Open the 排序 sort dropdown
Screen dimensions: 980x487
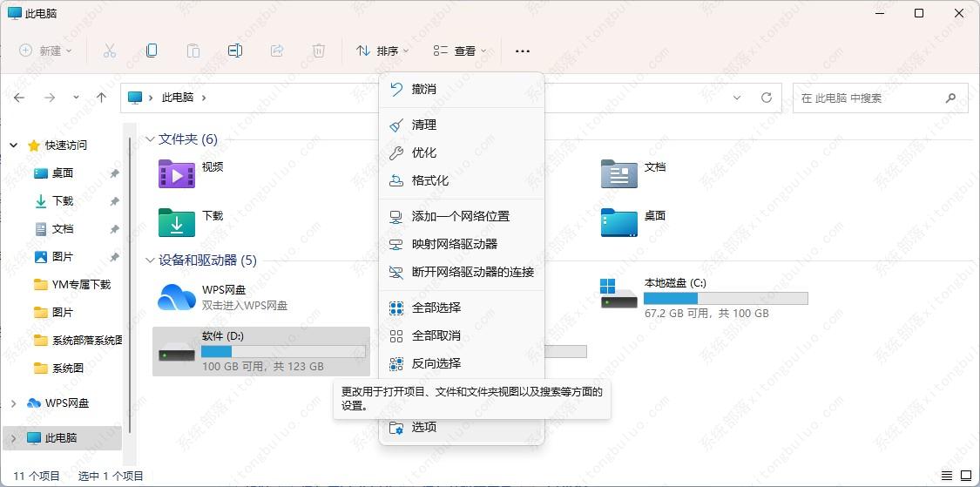pos(382,51)
